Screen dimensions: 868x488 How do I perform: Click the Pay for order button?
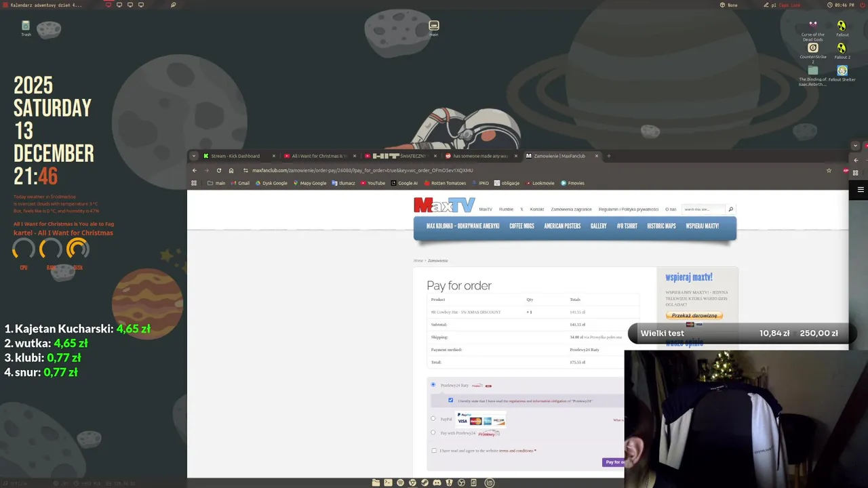pos(614,462)
